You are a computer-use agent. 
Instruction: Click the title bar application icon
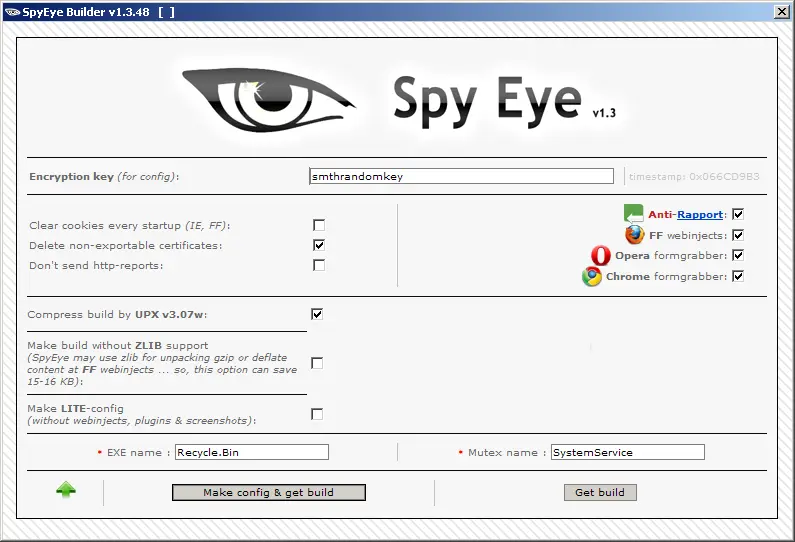pos(11,11)
